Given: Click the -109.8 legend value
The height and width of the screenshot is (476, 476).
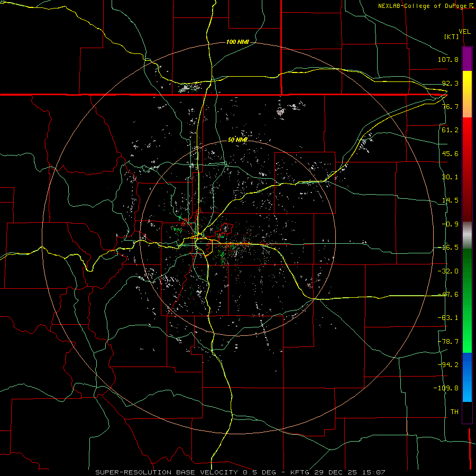Looking at the screenshot, I should point(446,388).
